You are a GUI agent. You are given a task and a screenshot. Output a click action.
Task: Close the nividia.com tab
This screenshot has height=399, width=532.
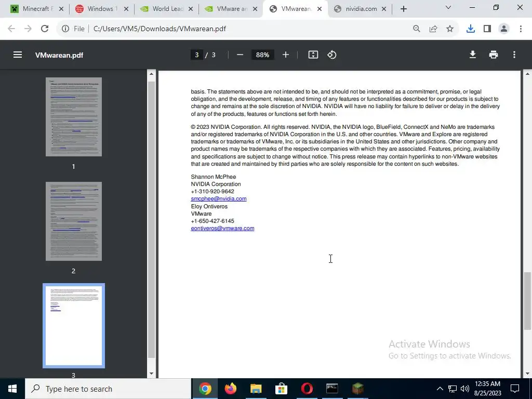point(384,9)
